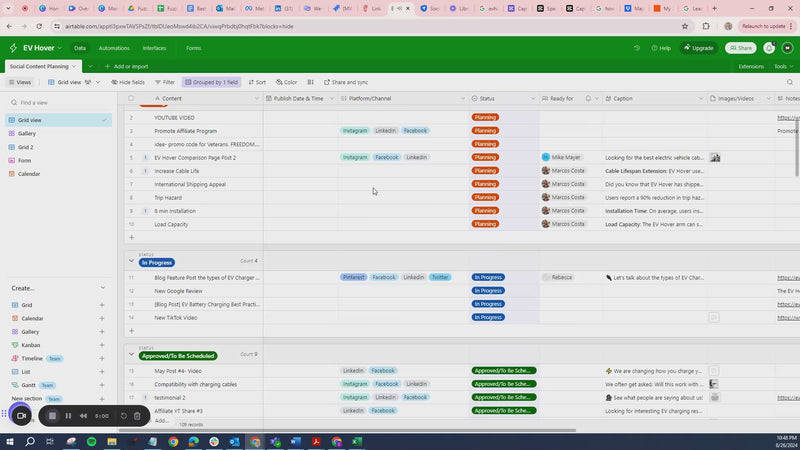Restart the recording with the circular arrow
This screenshot has width=800, height=450.
coord(123,416)
